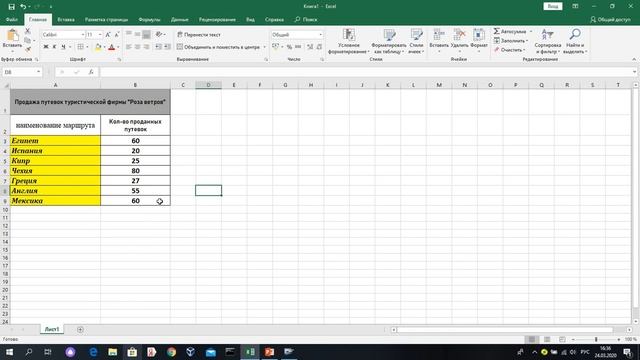
Task: Open Conditional Formatting (Условное форматирование)
Action: (349, 41)
